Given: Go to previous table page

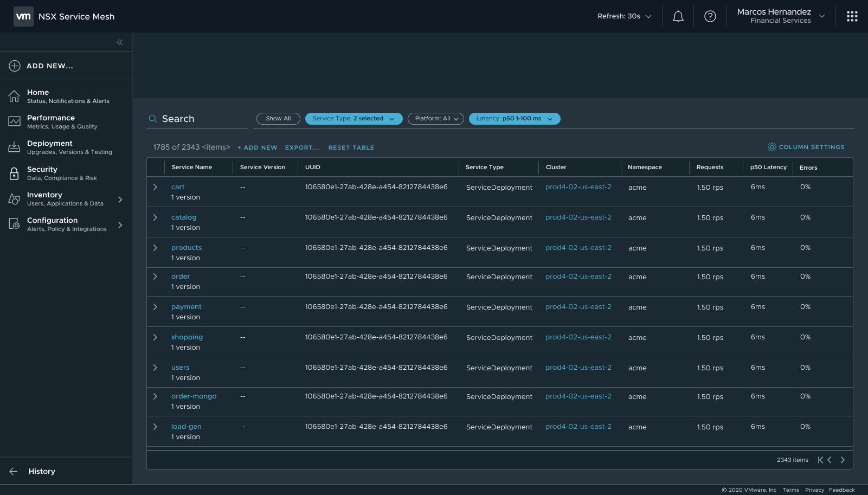Looking at the screenshot, I should 830,460.
